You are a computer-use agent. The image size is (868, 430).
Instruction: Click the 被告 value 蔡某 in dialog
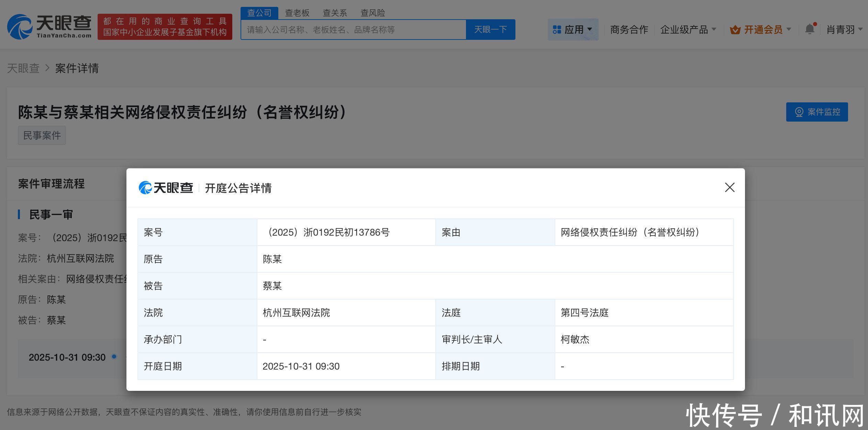pyautogui.click(x=272, y=286)
